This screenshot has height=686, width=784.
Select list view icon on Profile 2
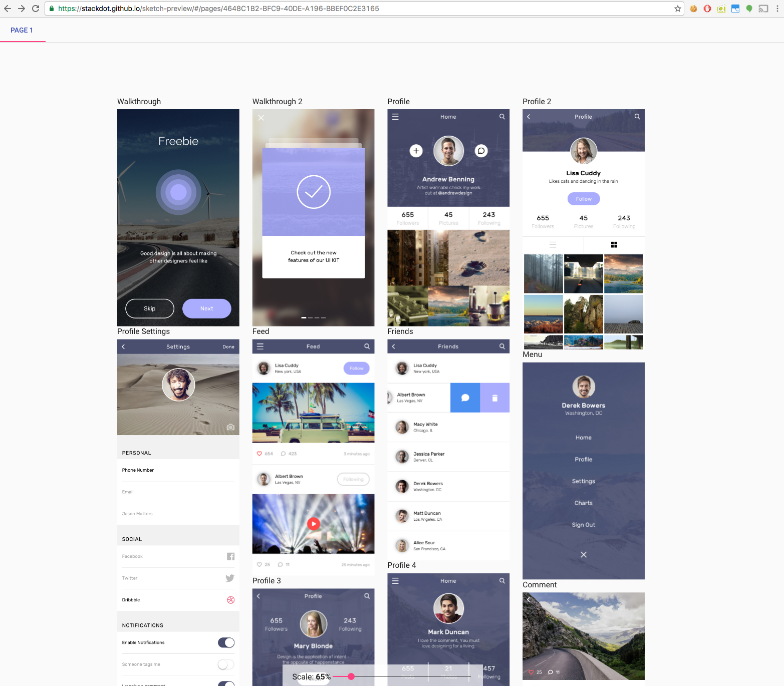click(553, 245)
